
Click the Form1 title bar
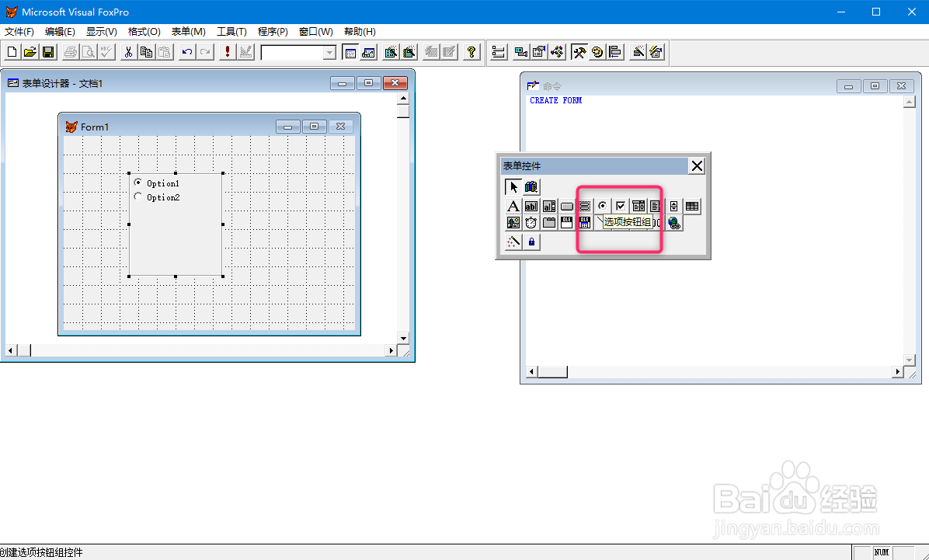[x=209, y=127]
